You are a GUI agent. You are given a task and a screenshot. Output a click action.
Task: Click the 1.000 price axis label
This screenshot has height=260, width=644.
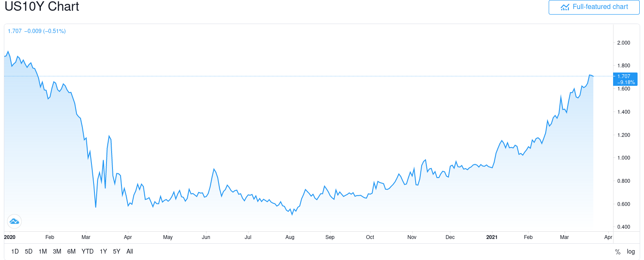point(623,158)
